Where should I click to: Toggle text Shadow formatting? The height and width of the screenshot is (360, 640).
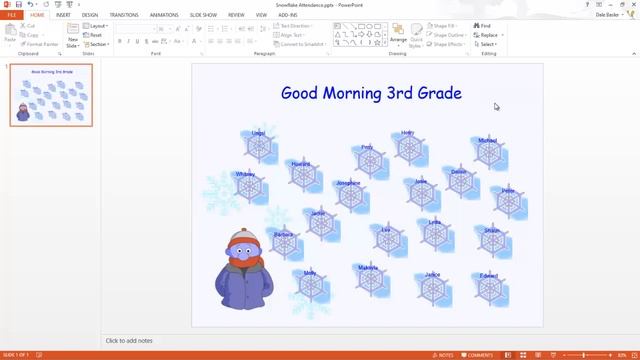click(x=147, y=41)
